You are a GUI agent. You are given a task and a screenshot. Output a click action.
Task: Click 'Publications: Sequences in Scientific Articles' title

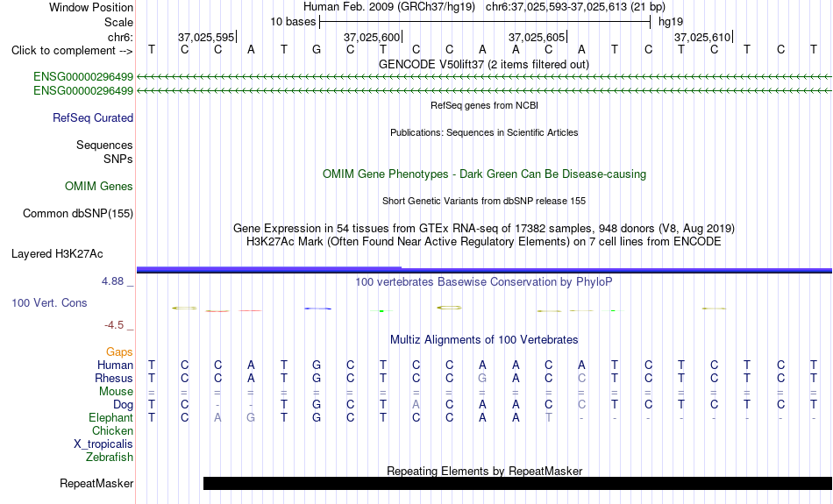(484, 132)
